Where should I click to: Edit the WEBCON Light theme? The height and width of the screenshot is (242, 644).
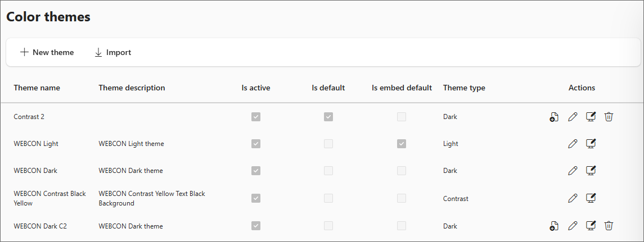pyautogui.click(x=573, y=144)
